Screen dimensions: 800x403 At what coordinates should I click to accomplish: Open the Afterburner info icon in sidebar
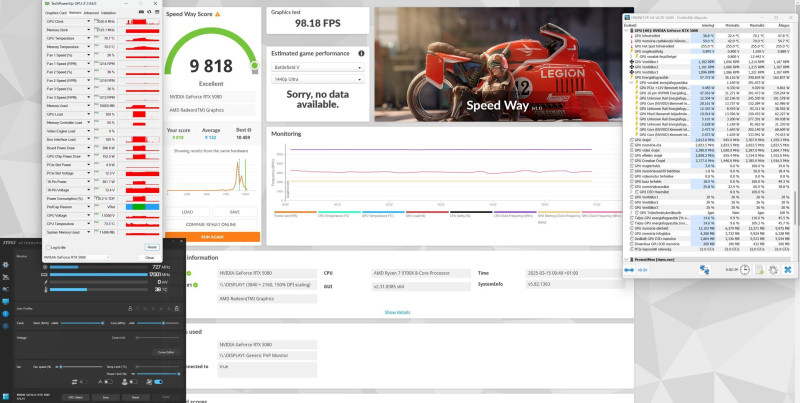(6, 314)
